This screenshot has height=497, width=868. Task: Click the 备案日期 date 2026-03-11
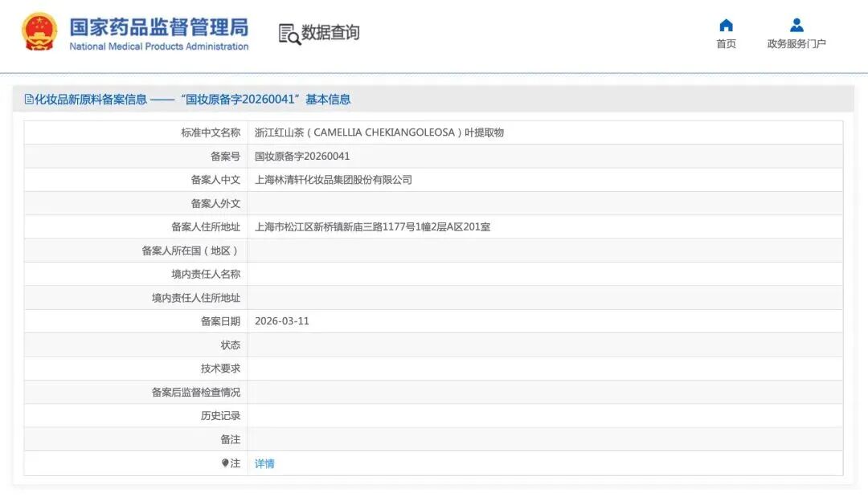click(288, 321)
